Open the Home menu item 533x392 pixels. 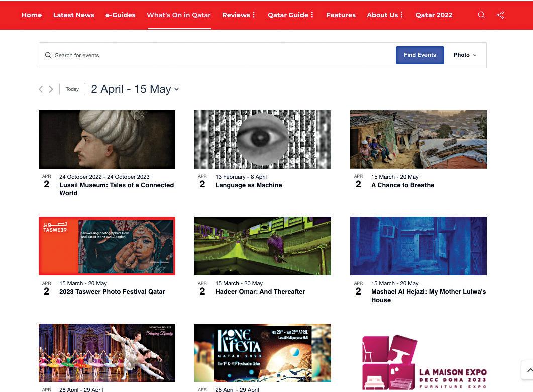click(x=32, y=15)
